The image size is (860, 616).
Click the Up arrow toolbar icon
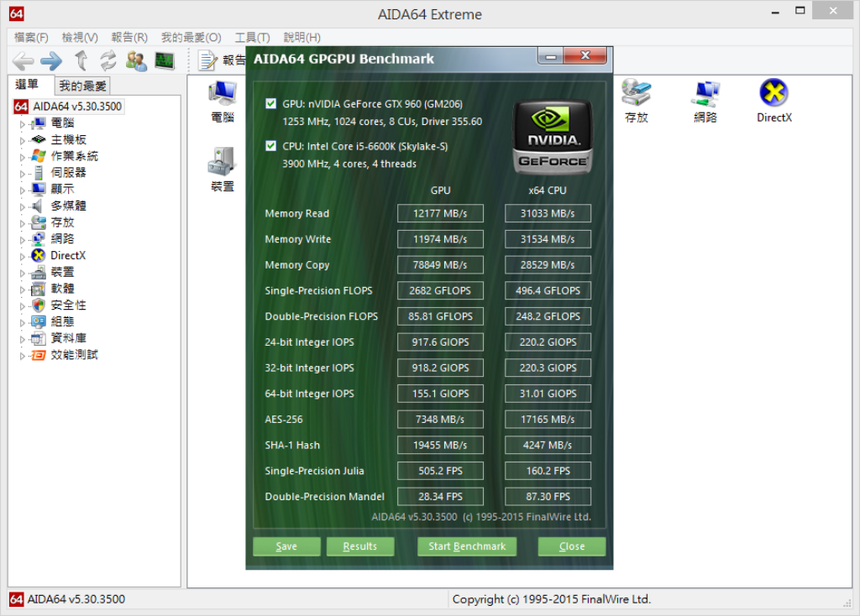(x=81, y=60)
